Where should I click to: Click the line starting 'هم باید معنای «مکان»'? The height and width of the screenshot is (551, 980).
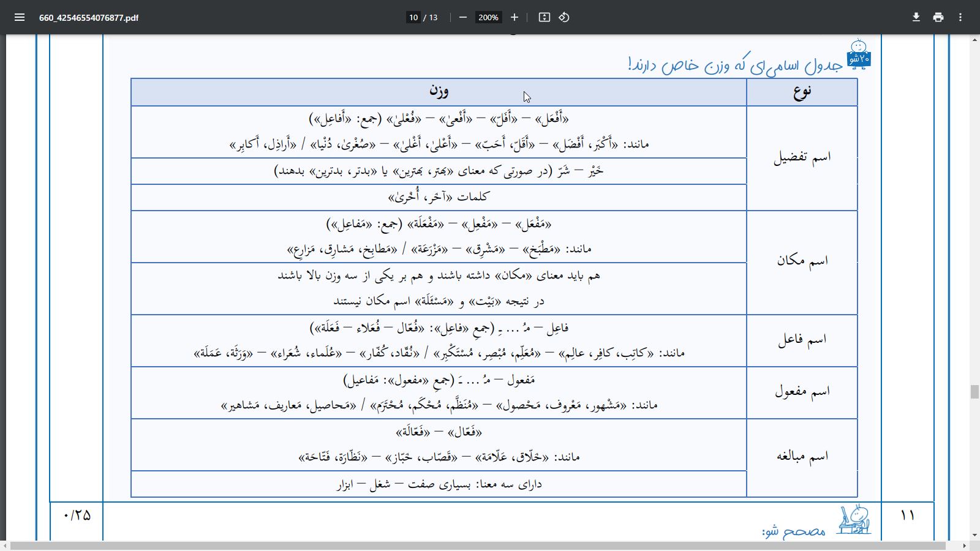tap(439, 275)
